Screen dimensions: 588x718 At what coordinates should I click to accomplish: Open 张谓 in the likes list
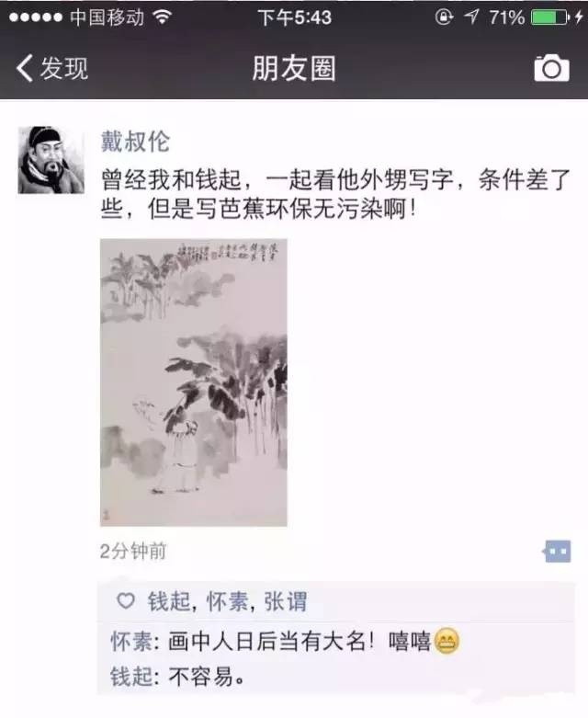tap(285, 601)
